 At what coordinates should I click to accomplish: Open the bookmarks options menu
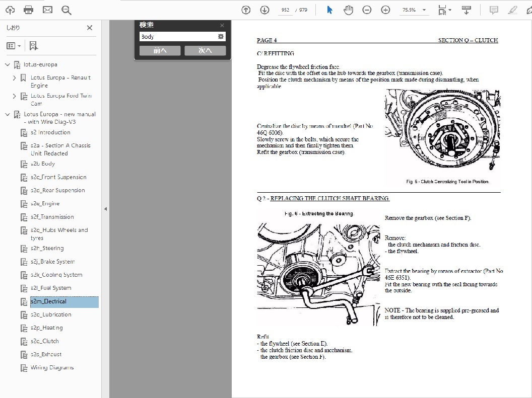point(14,46)
